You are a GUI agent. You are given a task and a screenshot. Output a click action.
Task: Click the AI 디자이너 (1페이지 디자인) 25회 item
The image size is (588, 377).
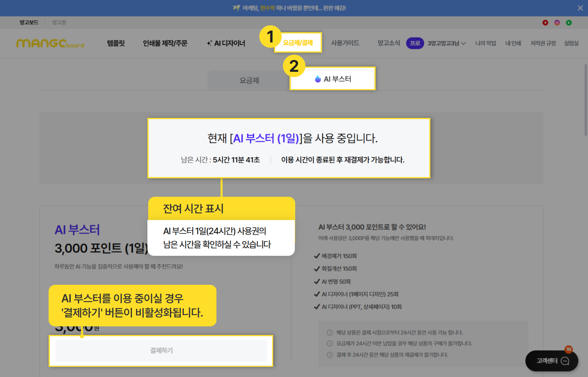pyautogui.click(x=356, y=294)
